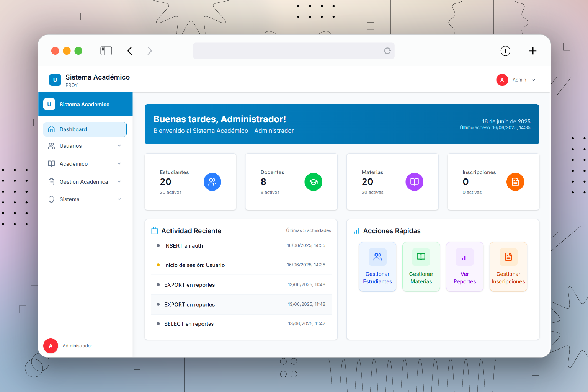Expand the Académico sidebar section
588x392 pixels.
point(85,164)
